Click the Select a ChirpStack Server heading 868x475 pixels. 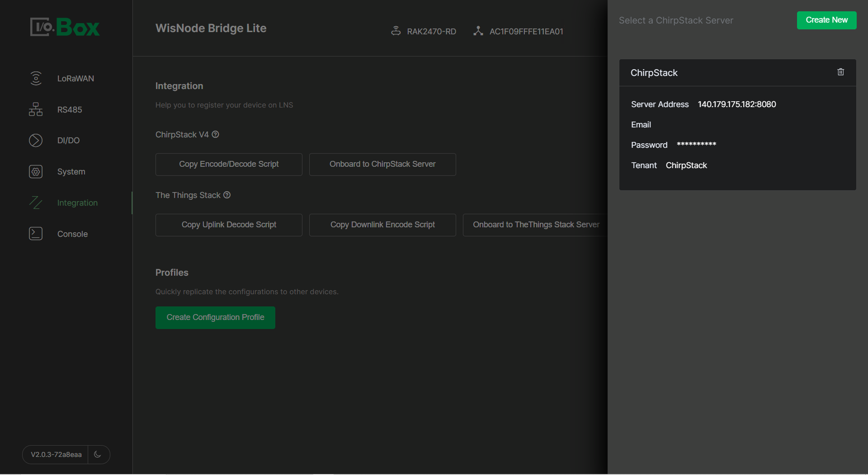[676, 20]
